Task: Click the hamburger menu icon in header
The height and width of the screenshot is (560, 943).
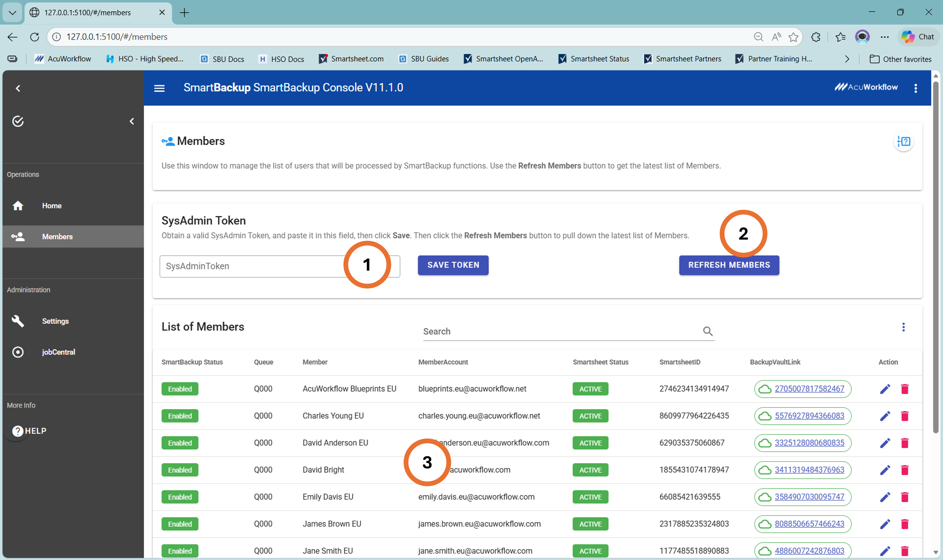Action: [x=159, y=88]
